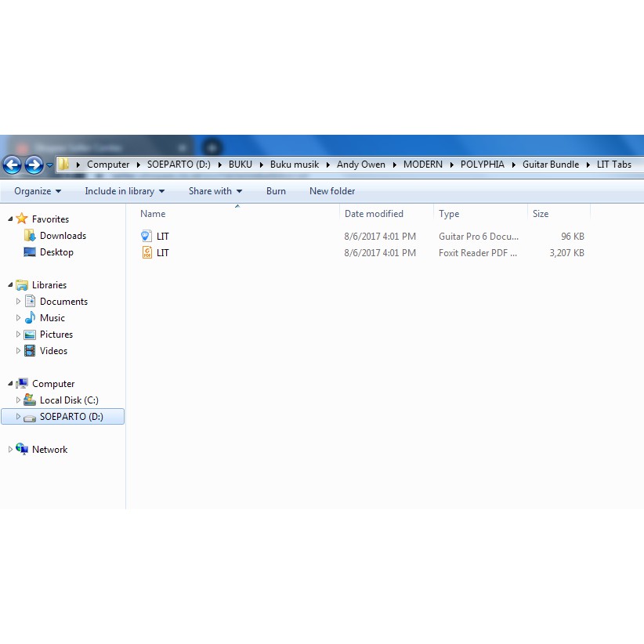Open subfolder arrow after POLYPHIA breadcrumb

coord(513,165)
